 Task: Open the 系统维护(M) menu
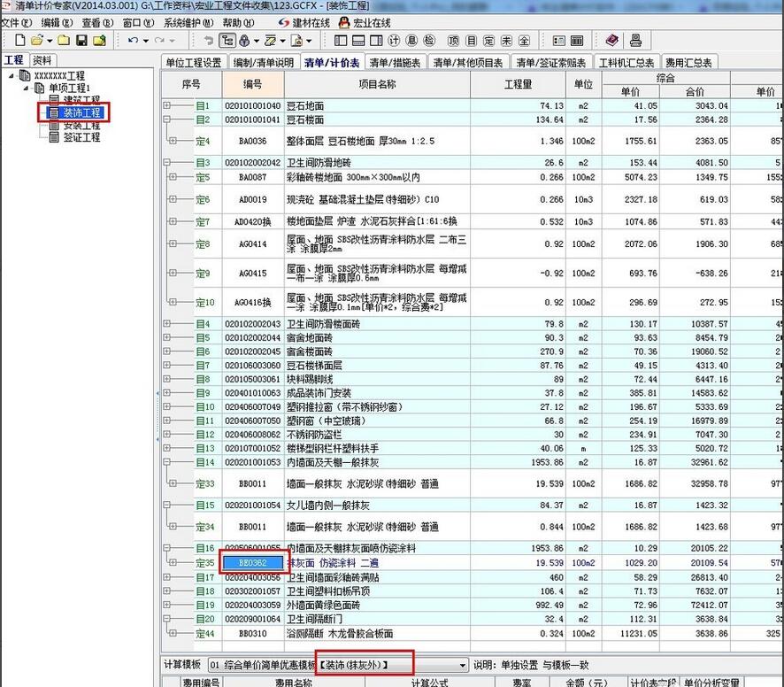(188, 23)
